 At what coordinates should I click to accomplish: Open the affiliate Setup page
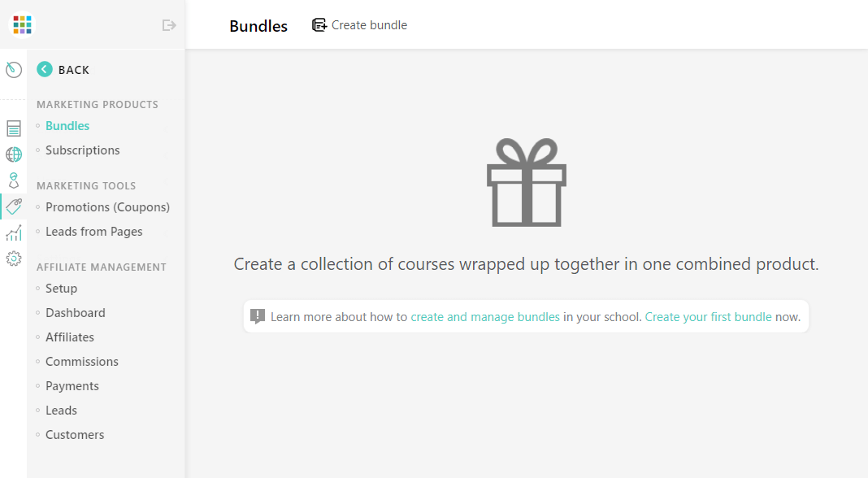(x=61, y=289)
